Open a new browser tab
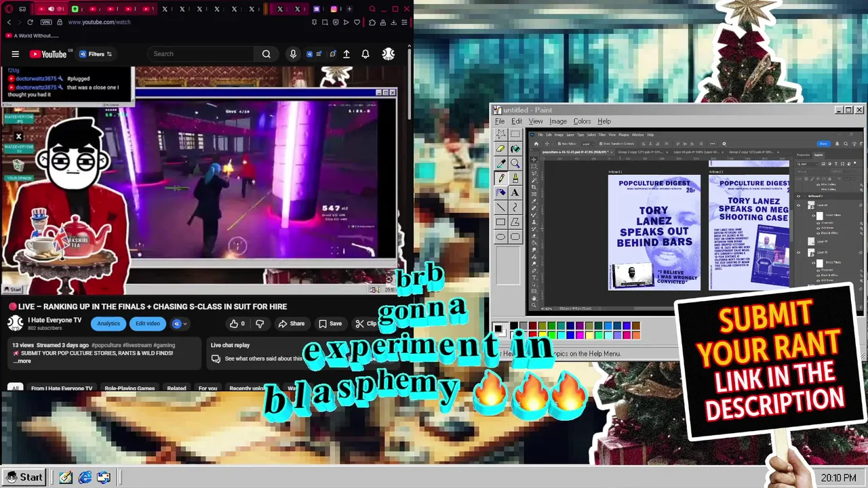This screenshot has width=868, height=488. tap(349, 9)
